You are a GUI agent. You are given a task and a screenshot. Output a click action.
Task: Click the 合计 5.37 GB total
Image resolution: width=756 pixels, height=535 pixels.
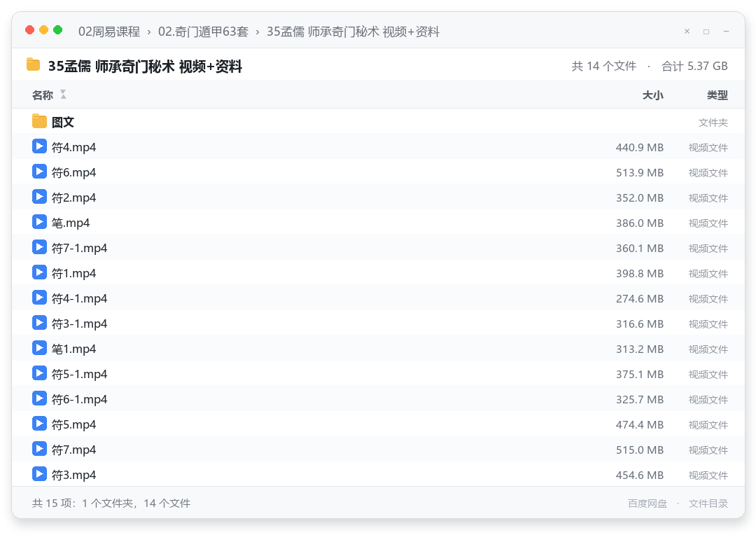click(694, 66)
